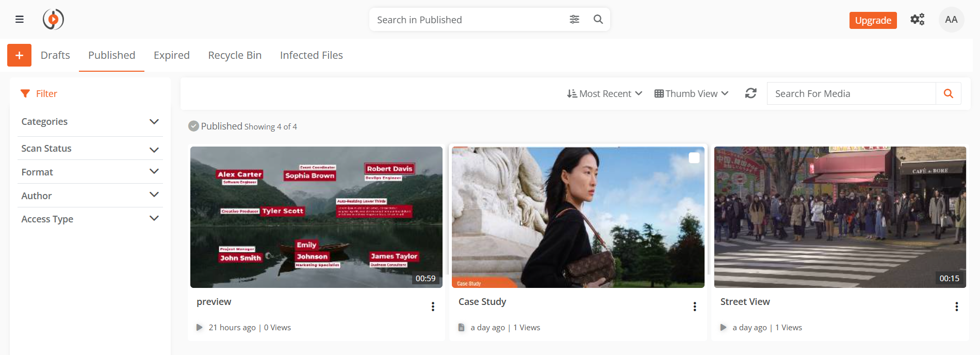Open advanced search filter options icon
The image size is (980, 355).
point(574,20)
